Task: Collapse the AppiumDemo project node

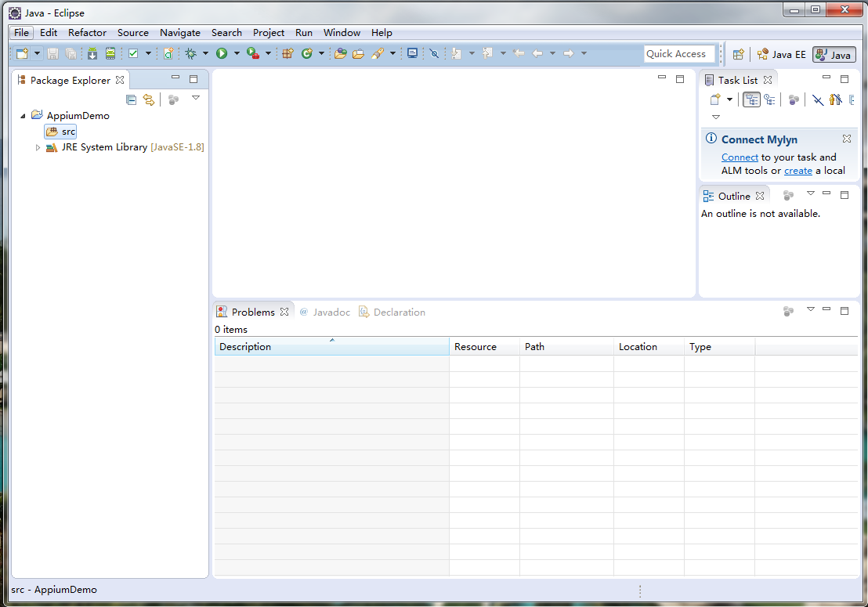Action: [23, 116]
